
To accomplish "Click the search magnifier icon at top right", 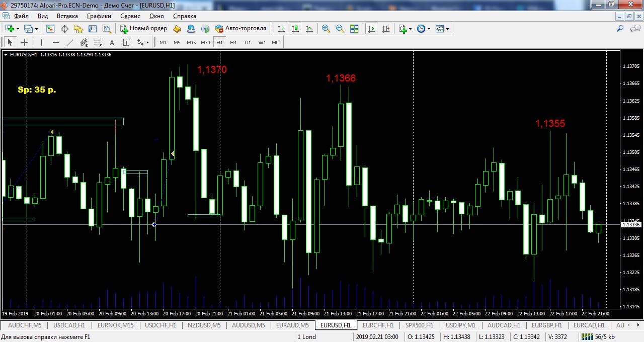I will pos(620,29).
